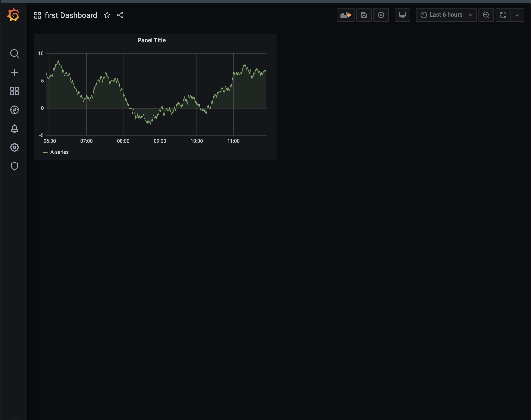Viewport: 531px width, 420px height.
Task: Open dashboard settings from the top toolbar
Action: coord(381,15)
